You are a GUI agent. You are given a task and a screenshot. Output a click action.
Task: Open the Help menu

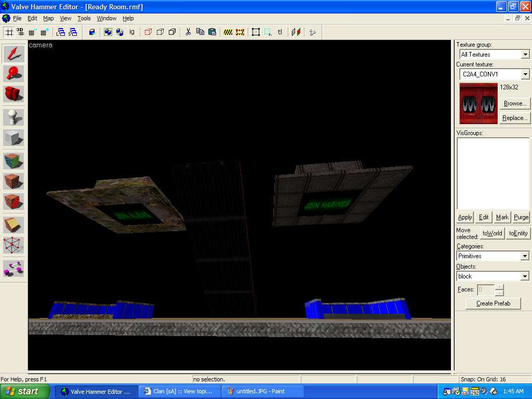click(128, 18)
